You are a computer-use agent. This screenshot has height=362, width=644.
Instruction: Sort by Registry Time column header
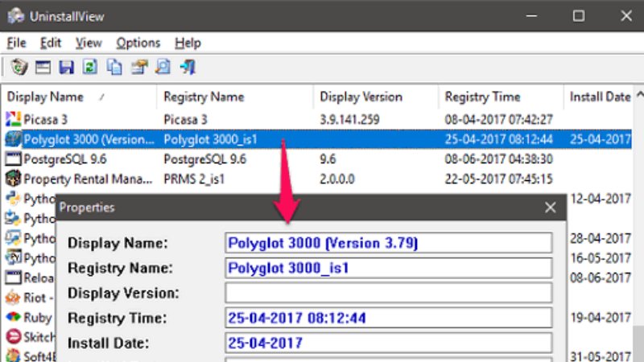[482, 97]
